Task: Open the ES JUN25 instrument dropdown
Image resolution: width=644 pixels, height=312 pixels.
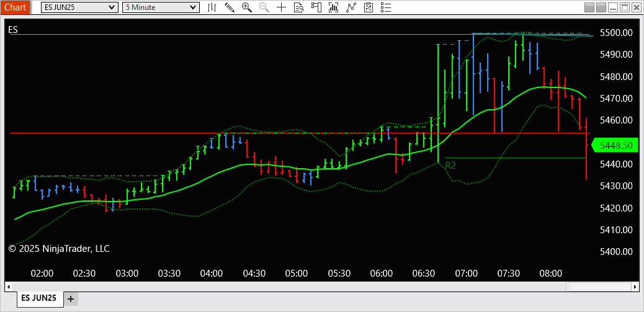Action: pos(79,7)
